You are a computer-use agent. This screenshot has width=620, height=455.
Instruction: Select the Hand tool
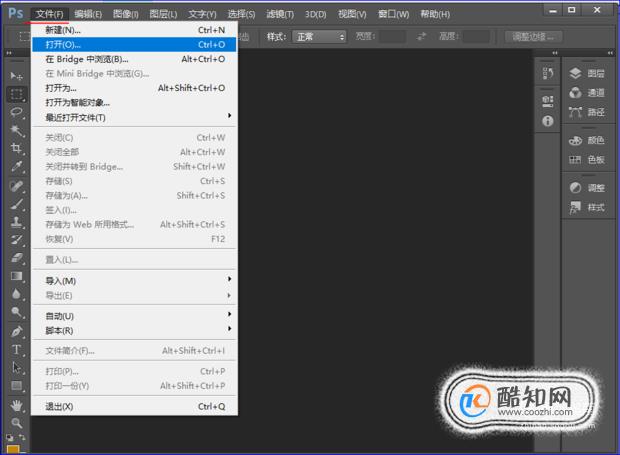pos(16,405)
